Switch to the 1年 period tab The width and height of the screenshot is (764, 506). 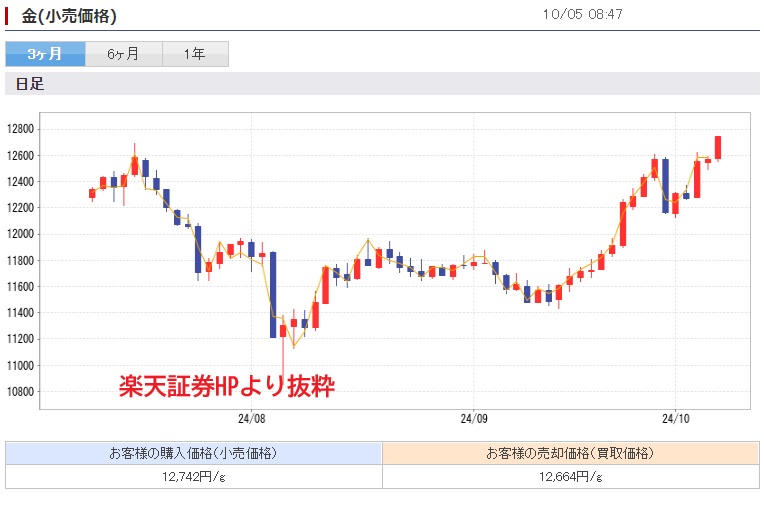point(194,54)
